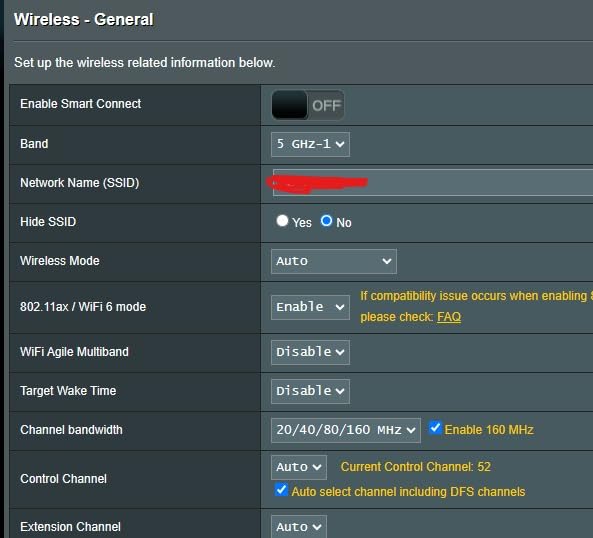The image size is (593, 538).
Task: Open the Band dropdown showing 5 GHz-1
Action: click(x=310, y=144)
